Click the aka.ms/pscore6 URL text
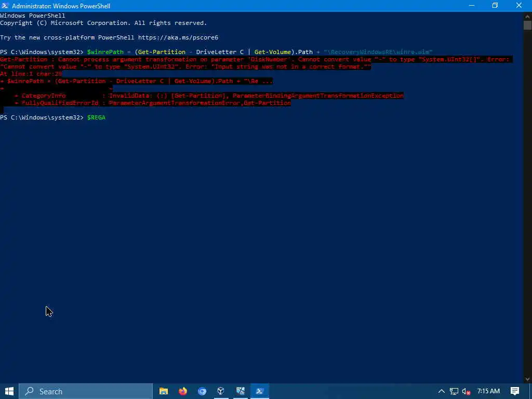 click(178, 37)
